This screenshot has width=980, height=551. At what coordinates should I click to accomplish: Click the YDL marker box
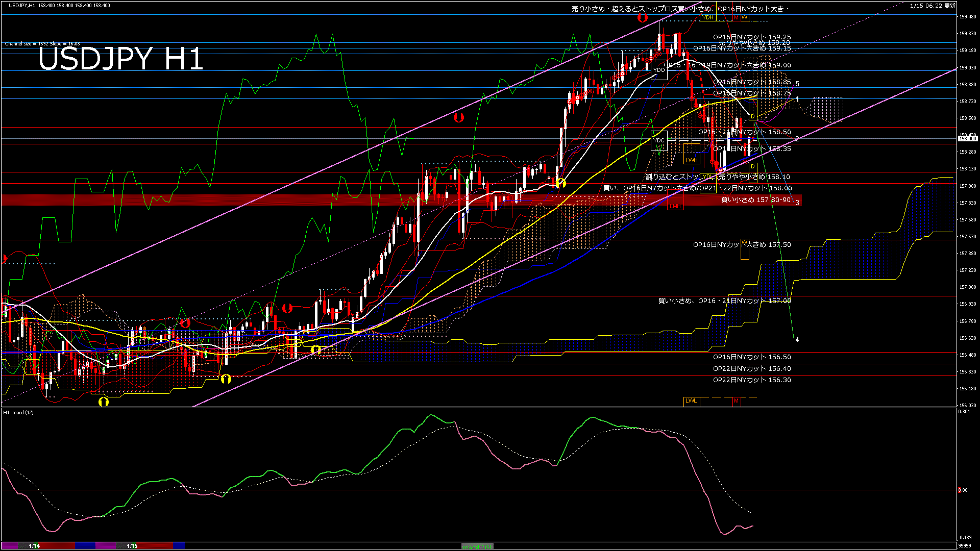click(x=707, y=177)
